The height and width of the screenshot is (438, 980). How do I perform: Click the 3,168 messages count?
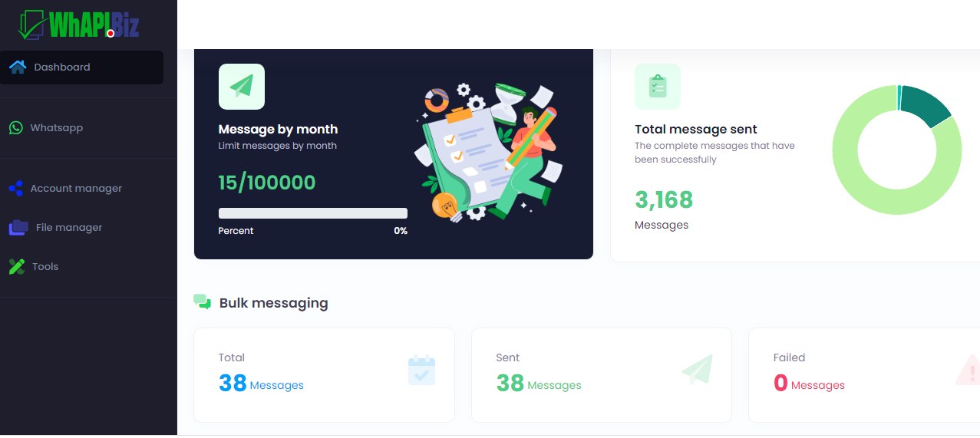664,200
